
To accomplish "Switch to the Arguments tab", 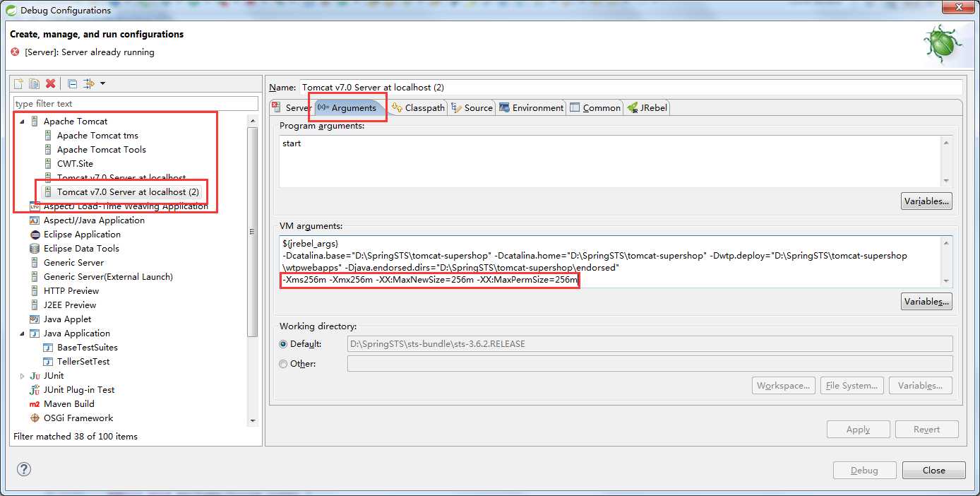I will point(348,107).
